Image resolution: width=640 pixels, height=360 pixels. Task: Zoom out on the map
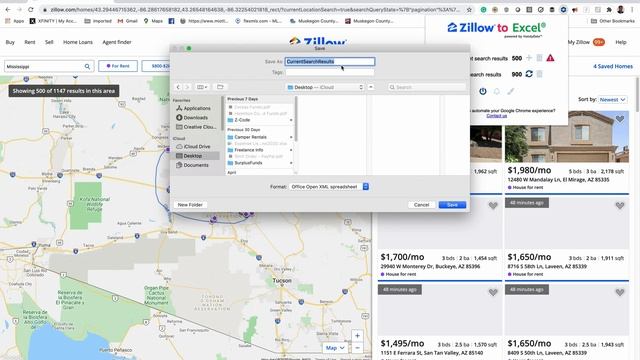point(357,348)
